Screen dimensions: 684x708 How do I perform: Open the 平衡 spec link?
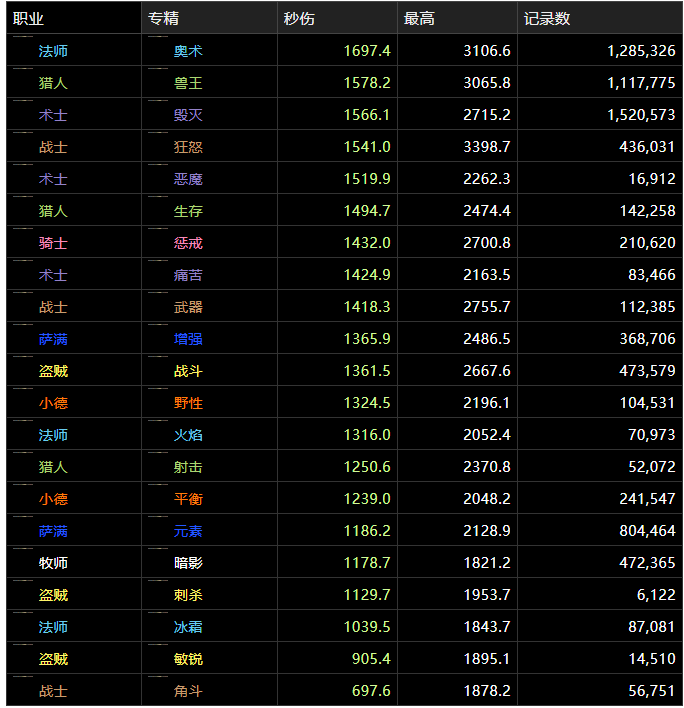[x=188, y=499]
